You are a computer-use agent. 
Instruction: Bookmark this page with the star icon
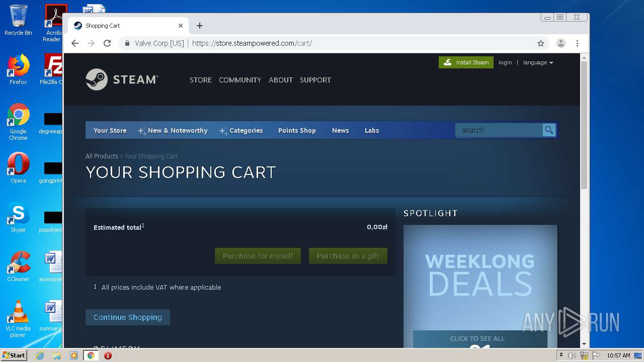541,43
